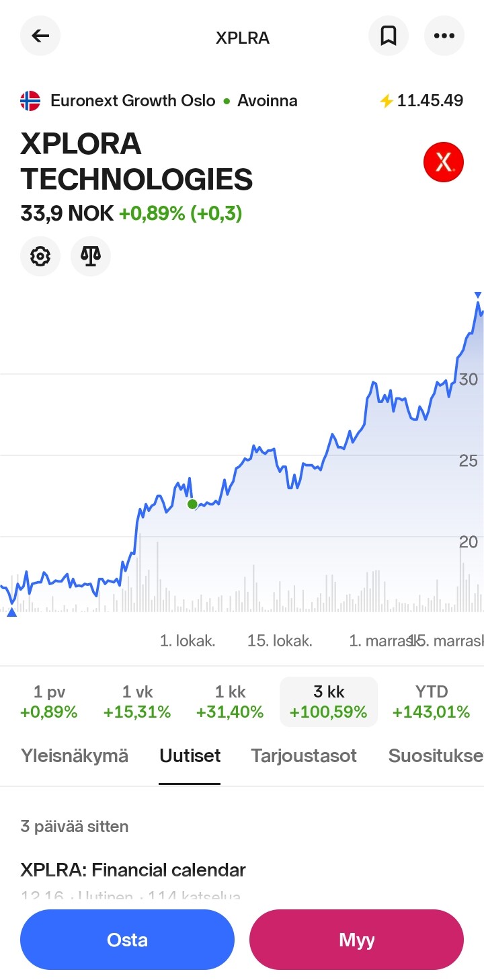Open the compare scales icon
This screenshot has width=484, height=980.
(91, 256)
